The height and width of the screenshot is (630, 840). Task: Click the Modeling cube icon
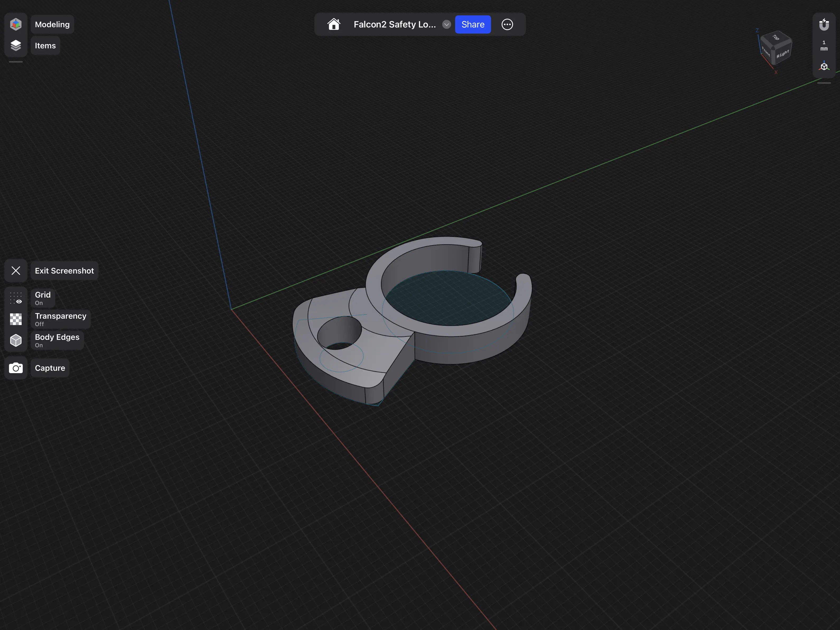[16, 24]
